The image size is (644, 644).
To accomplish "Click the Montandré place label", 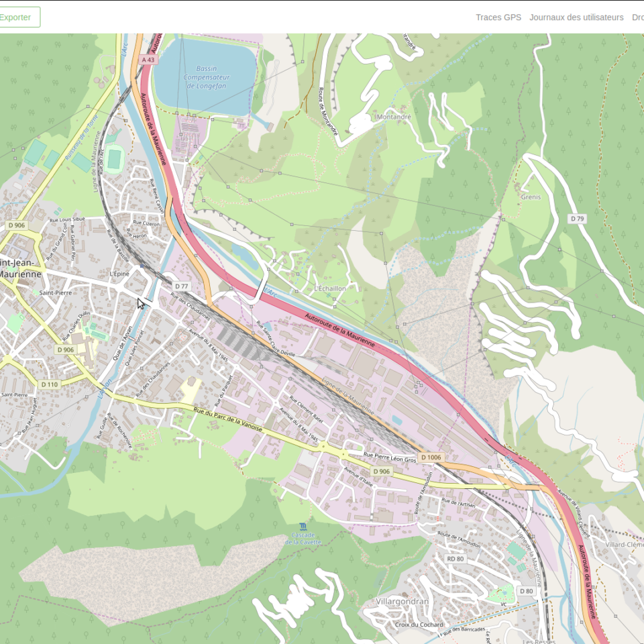I will [x=394, y=117].
